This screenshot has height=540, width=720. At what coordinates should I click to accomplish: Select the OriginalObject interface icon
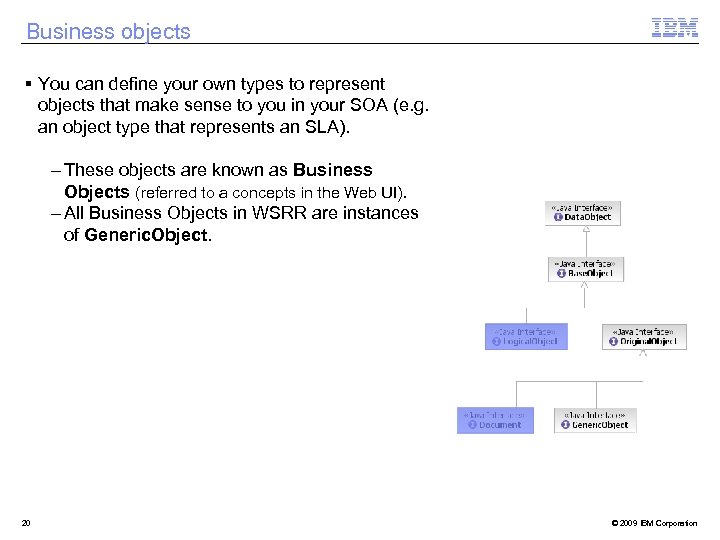pos(613,342)
